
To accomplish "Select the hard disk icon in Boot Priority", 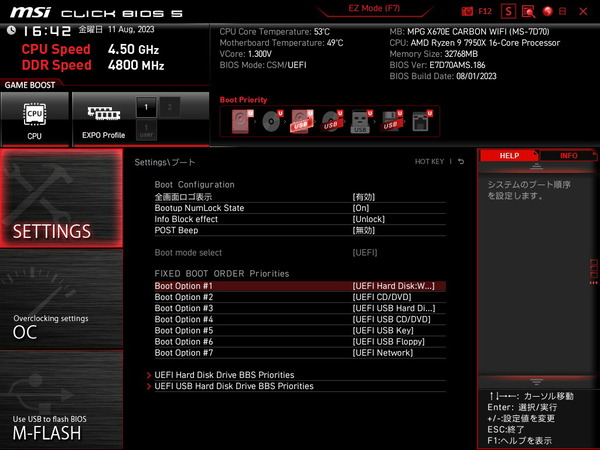I will pos(242,122).
